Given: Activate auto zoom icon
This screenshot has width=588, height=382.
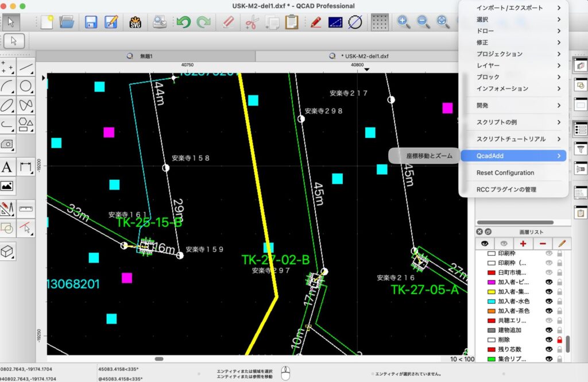Looking at the screenshot, I should [x=443, y=22].
